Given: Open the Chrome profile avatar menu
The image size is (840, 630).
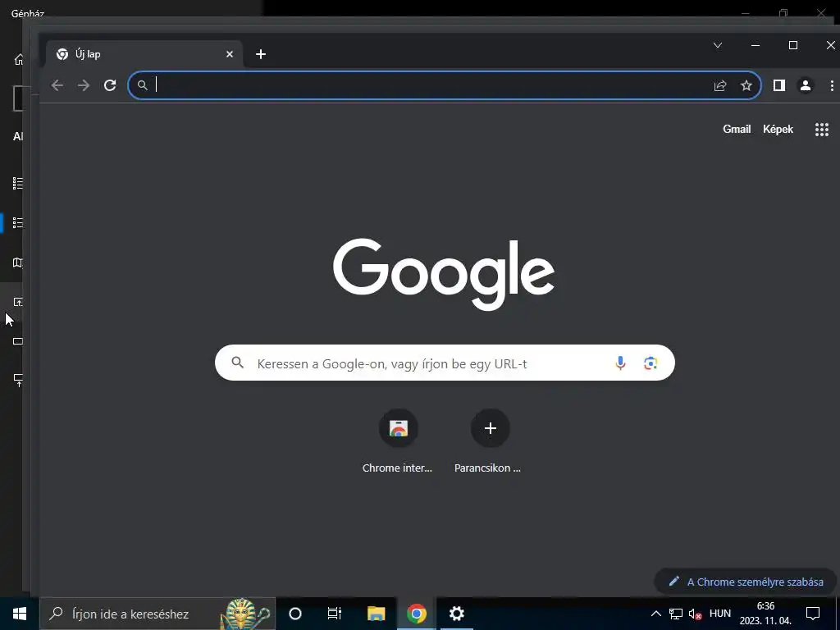Looking at the screenshot, I should pos(806,85).
